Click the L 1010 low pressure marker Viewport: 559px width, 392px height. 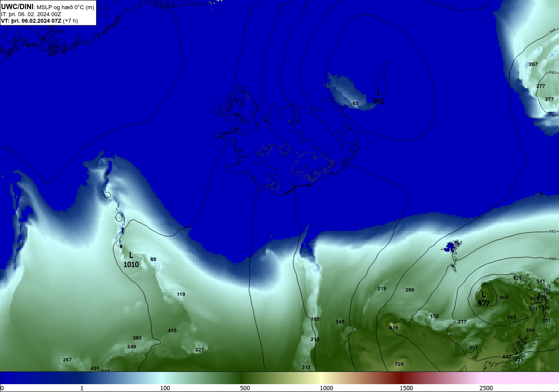coord(131,260)
